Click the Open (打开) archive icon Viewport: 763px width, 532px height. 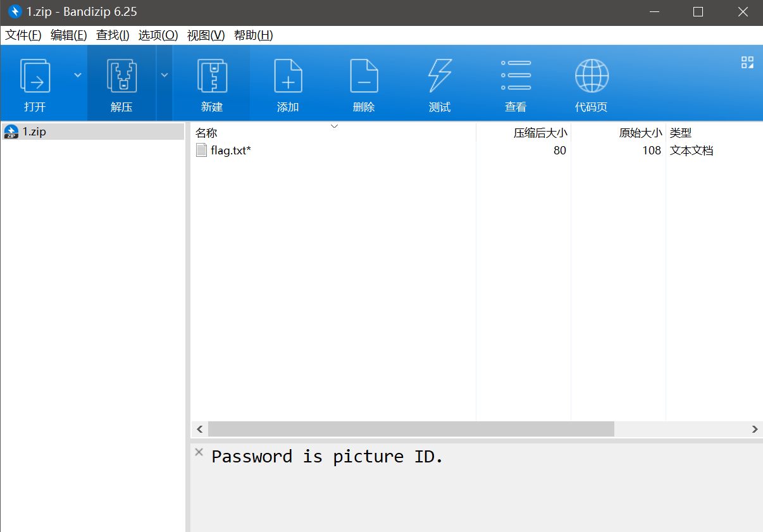[x=35, y=77]
